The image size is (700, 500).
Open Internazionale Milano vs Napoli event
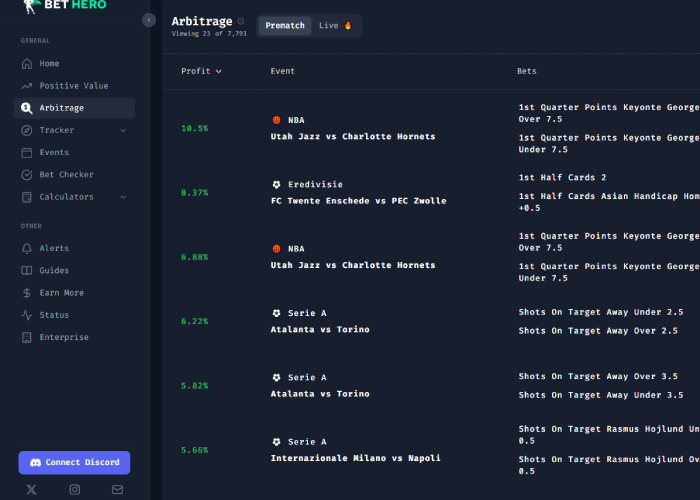click(x=355, y=458)
